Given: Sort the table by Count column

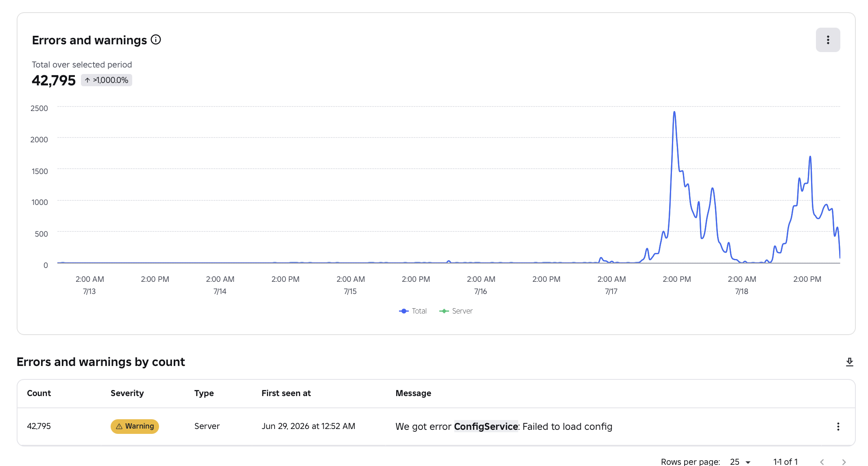Looking at the screenshot, I should [x=39, y=393].
